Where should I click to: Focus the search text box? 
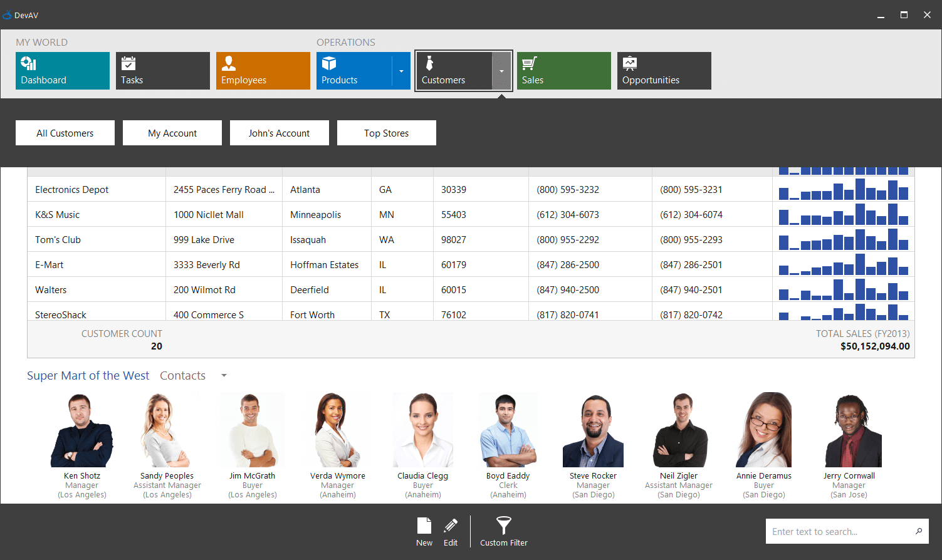pyautogui.click(x=840, y=531)
